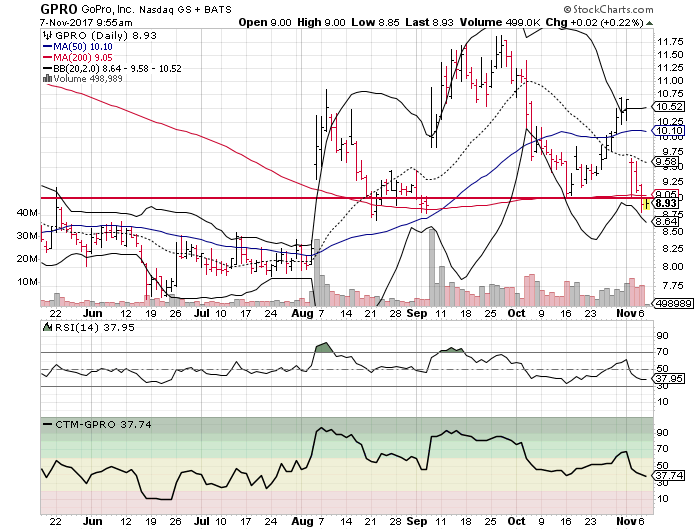
Task: Click the tall grey volume bar in September
Action: tap(432, 267)
